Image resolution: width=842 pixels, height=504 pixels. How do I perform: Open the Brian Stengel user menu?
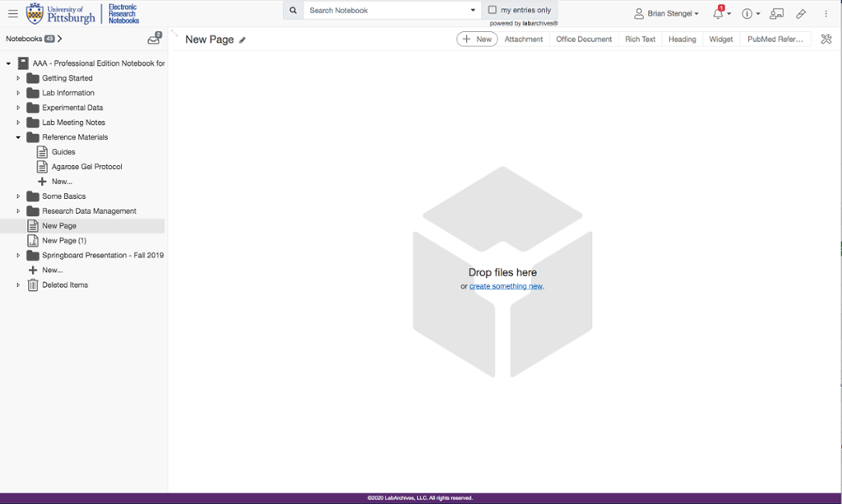(x=666, y=14)
